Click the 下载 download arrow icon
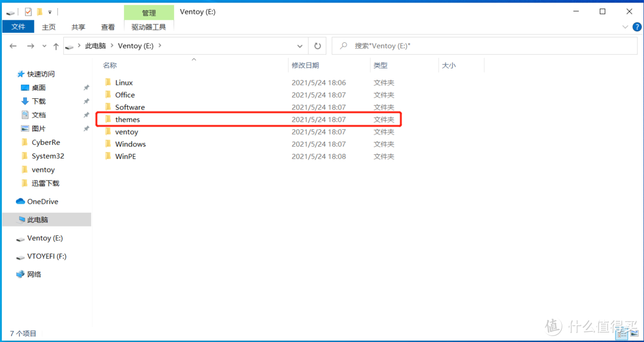This screenshot has height=342, width=644. pyautogui.click(x=24, y=101)
